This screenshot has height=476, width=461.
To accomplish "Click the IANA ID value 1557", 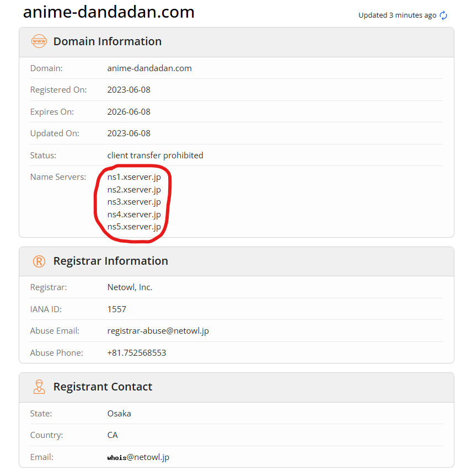I will tap(116, 309).
